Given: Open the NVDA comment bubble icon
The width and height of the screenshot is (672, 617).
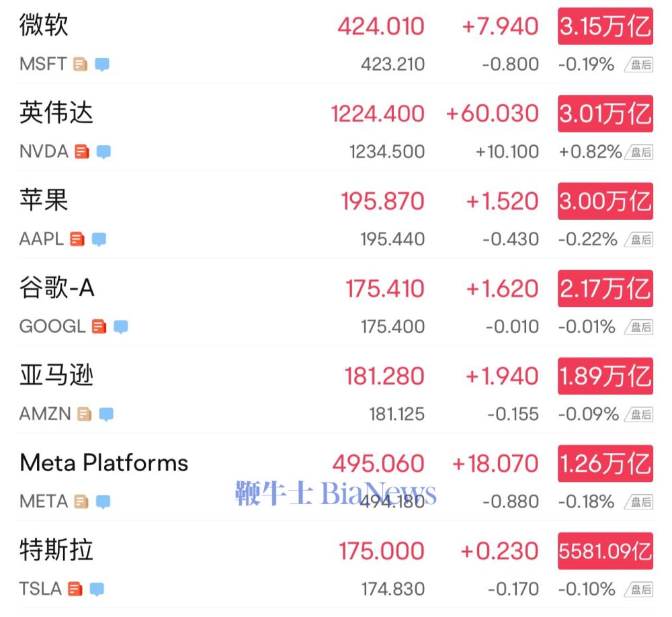Looking at the screenshot, I should tap(103, 152).
